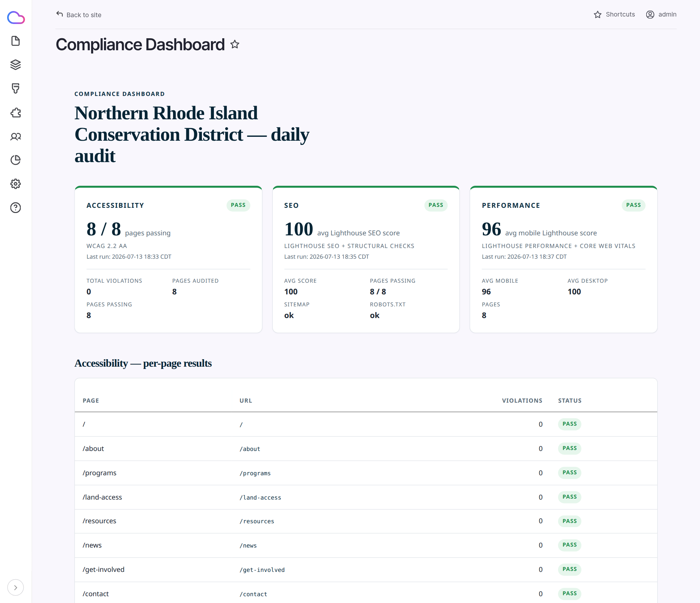The height and width of the screenshot is (603, 700).
Task: Click the AVG DESKTOP 100 value
Action: pos(574,292)
